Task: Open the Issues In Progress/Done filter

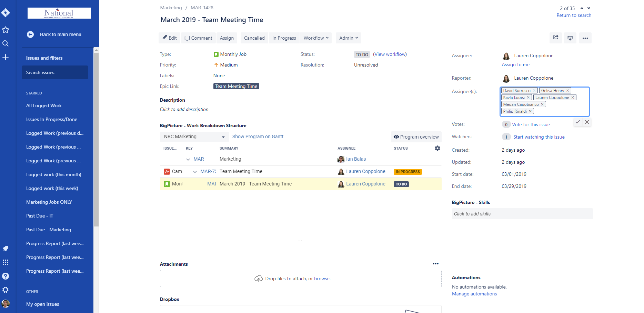Action: [x=52, y=119]
